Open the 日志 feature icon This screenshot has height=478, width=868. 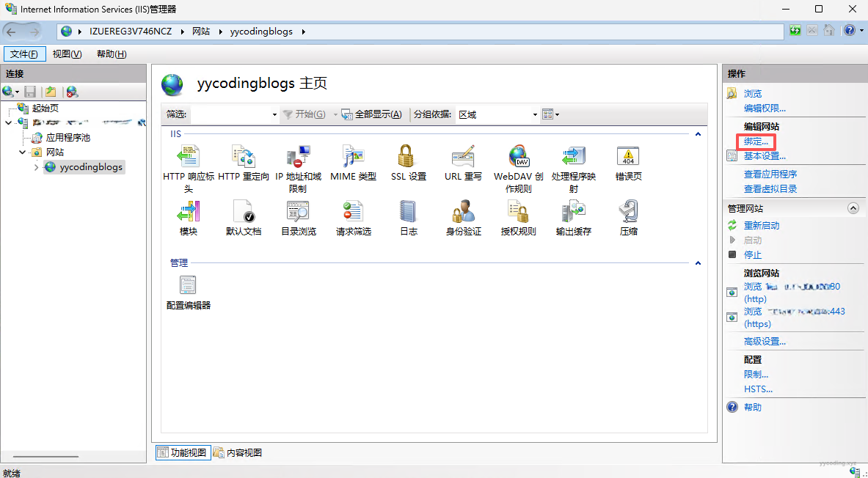click(x=408, y=213)
